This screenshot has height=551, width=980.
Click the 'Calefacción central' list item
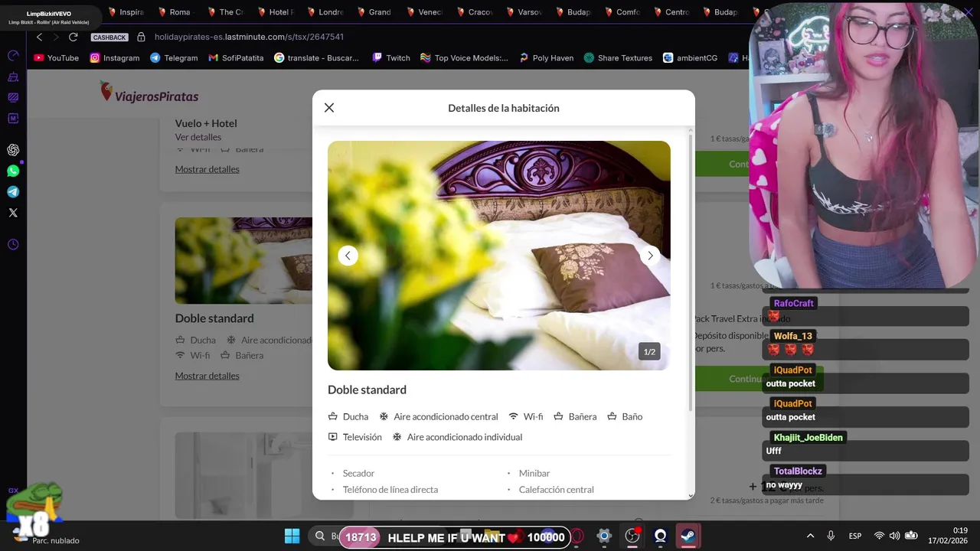tap(556, 490)
